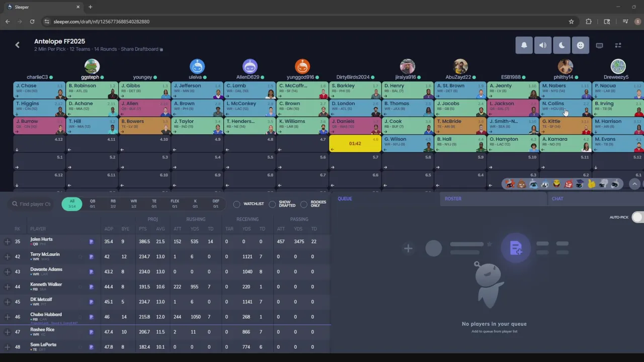Filter players by WR
The width and height of the screenshot is (644, 362).
click(x=134, y=204)
